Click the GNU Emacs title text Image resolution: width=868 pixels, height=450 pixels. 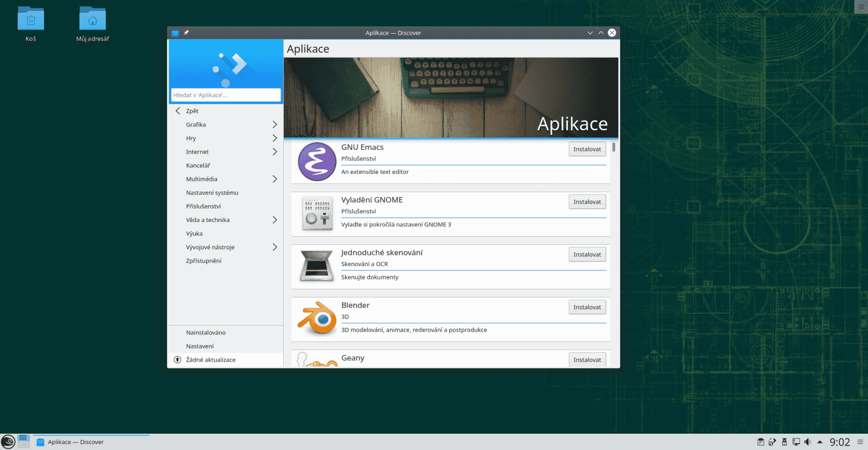pos(362,147)
